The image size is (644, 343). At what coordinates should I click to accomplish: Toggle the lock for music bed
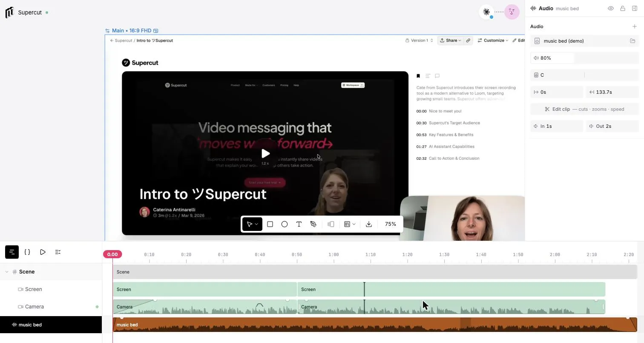pos(623,9)
